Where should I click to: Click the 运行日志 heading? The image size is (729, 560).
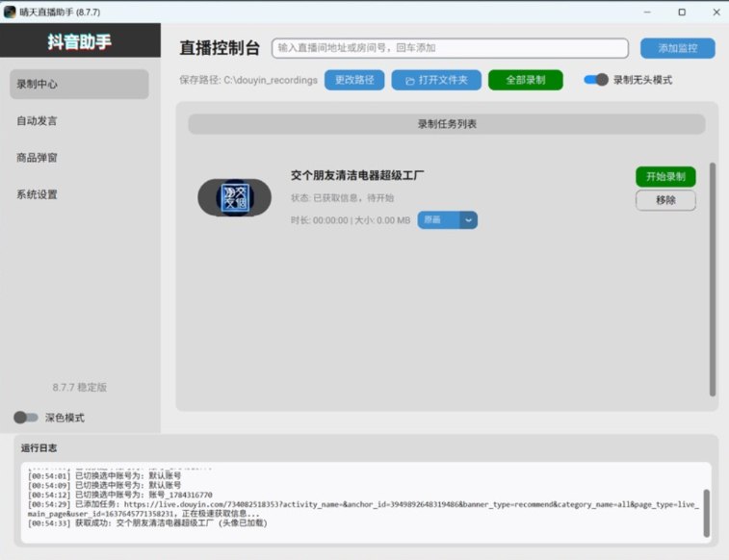(39, 448)
